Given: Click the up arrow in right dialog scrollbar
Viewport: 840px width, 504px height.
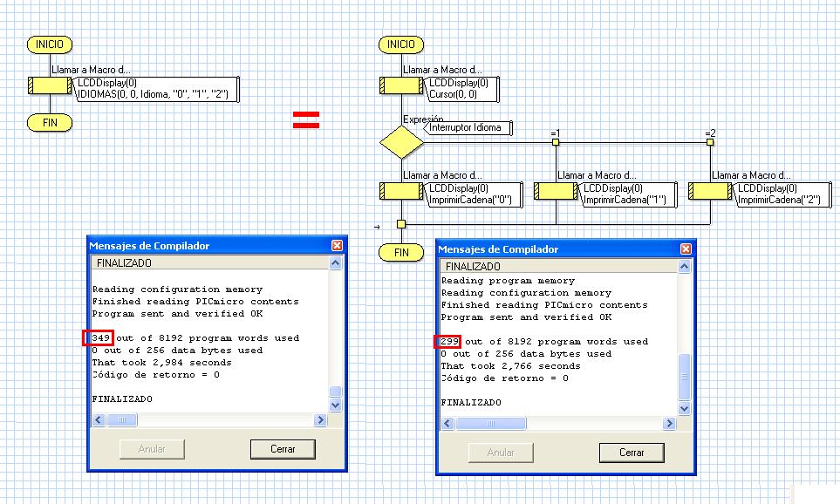Looking at the screenshot, I should [x=684, y=267].
